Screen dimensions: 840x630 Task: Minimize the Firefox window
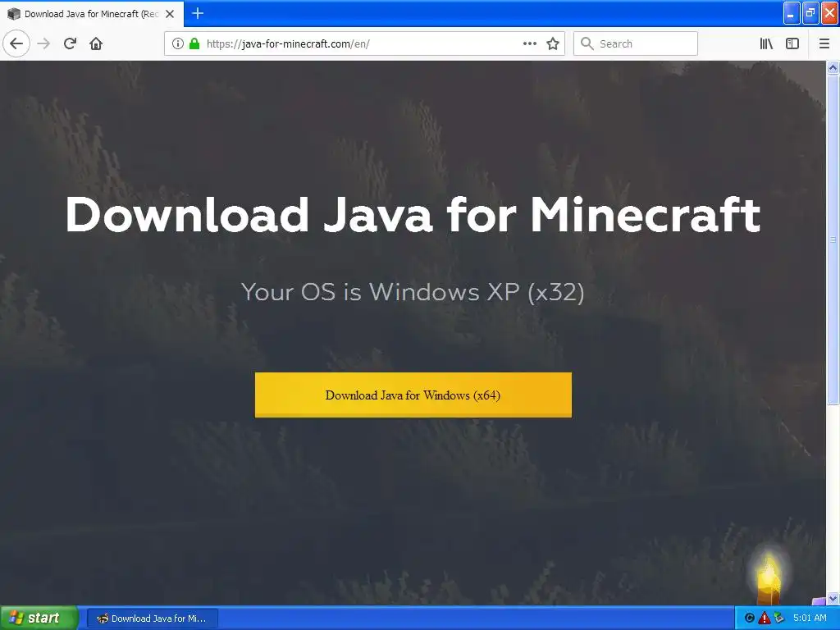click(792, 13)
